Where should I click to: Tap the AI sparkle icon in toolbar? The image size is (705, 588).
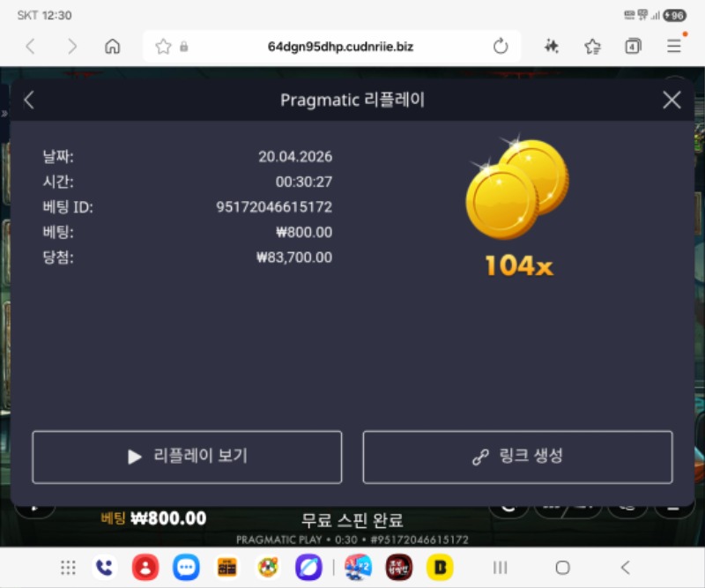[x=552, y=47]
